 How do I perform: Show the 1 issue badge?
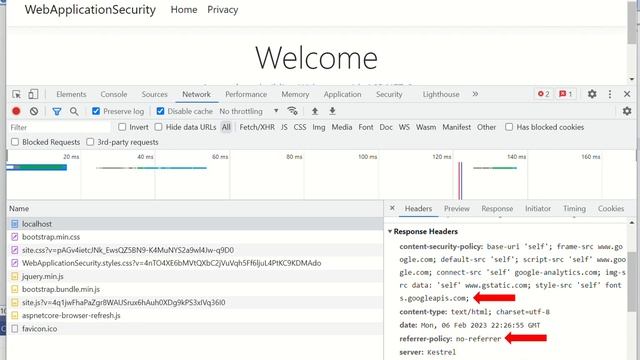(x=566, y=94)
